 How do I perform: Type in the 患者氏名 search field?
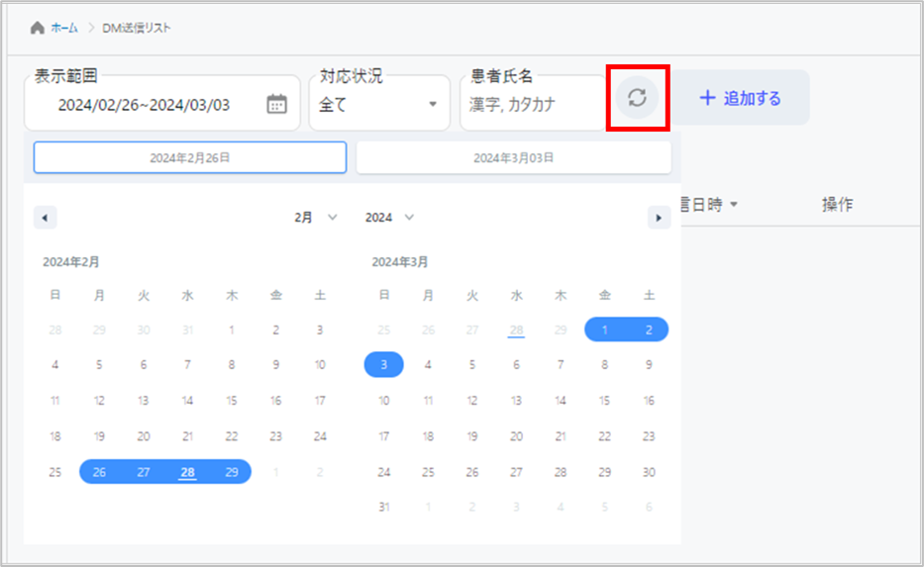coord(533,104)
